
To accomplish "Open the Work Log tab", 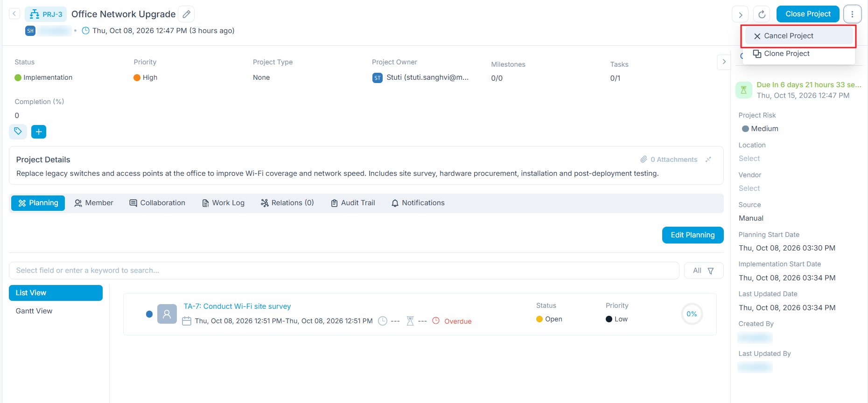I will (x=223, y=203).
